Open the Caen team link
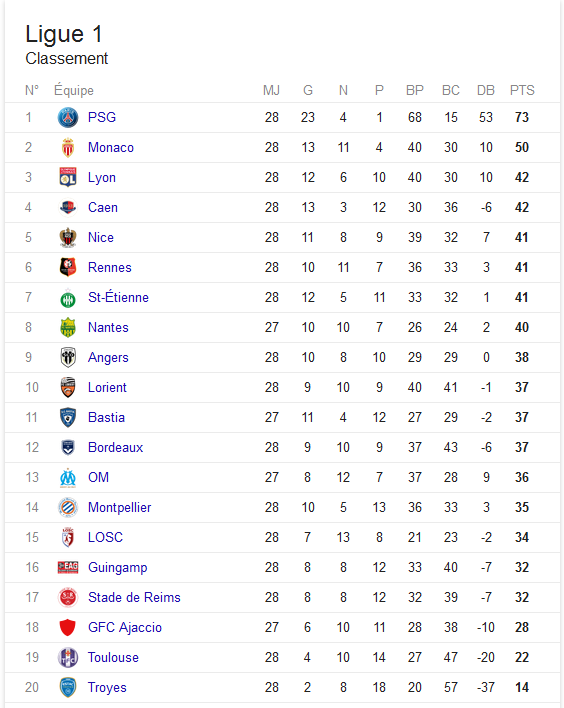 pos(103,207)
